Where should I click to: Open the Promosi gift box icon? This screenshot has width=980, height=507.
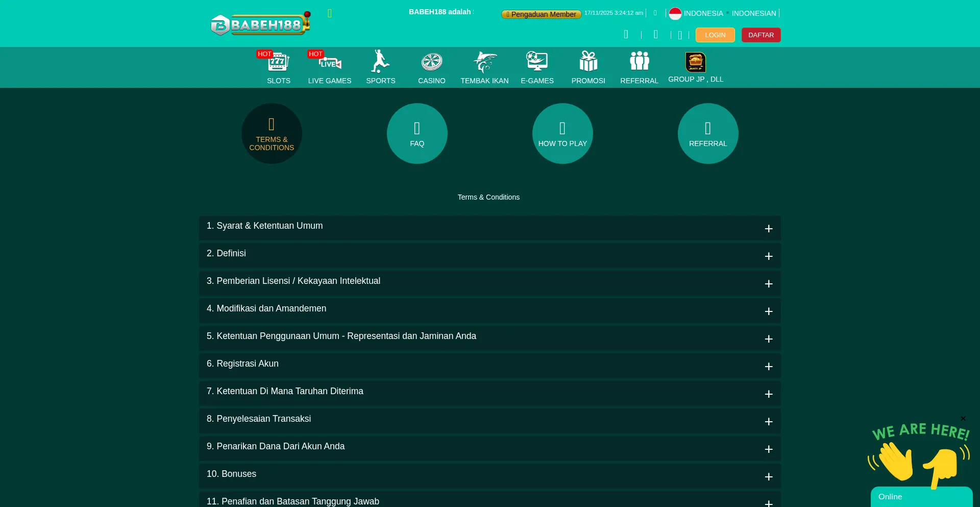tap(588, 62)
